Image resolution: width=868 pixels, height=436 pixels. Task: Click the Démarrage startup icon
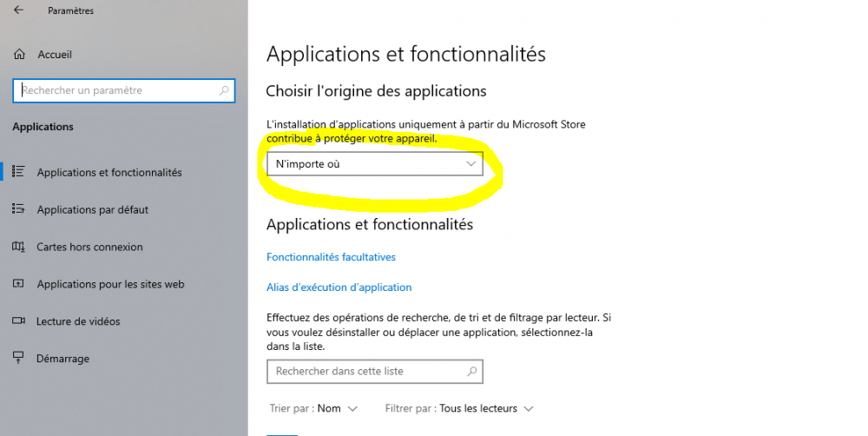[x=18, y=358]
